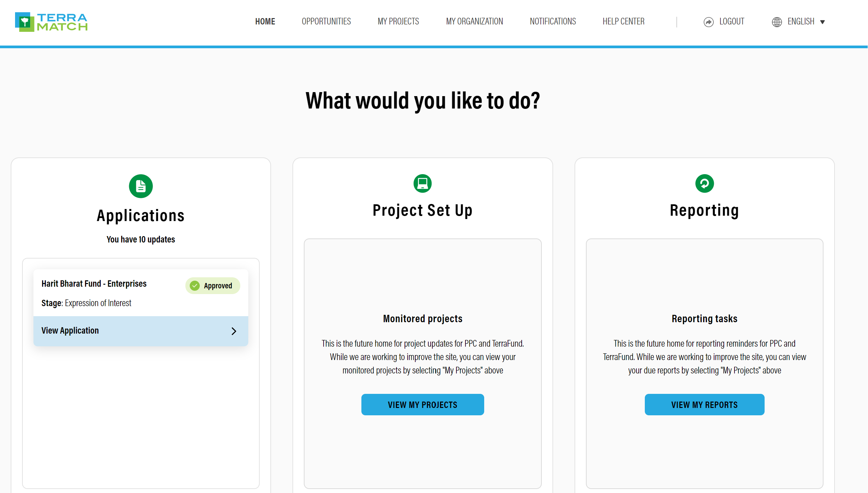Open the MY ORGANIZATION section
Image resolution: width=868 pixels, height=493 pixels.
point(474,21)
